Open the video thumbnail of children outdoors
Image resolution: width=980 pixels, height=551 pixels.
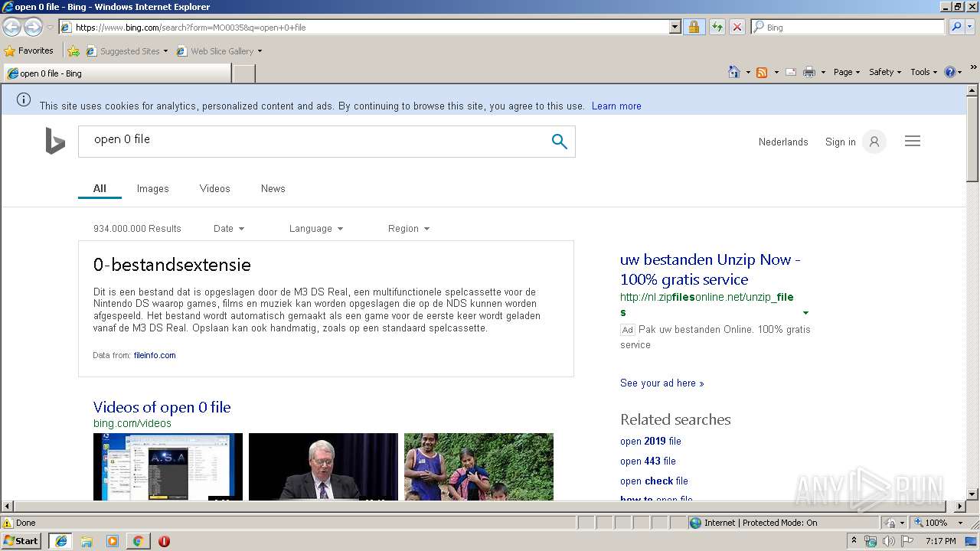[x=479, y=467]
